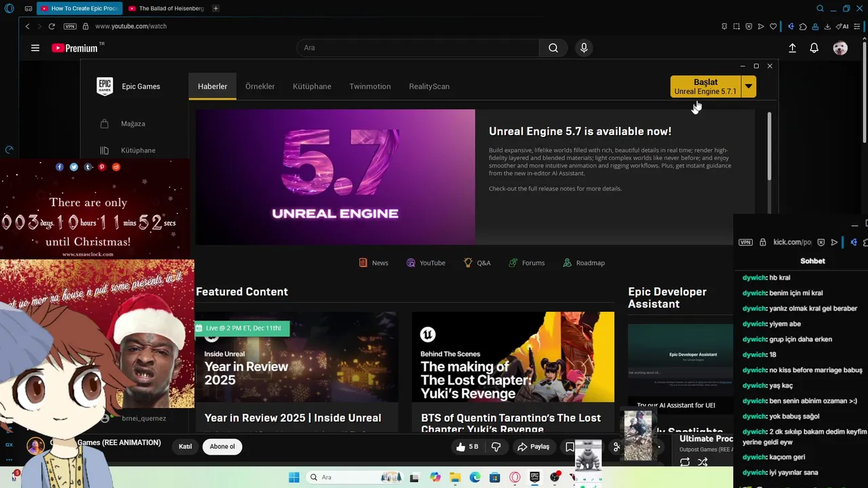
Task: Toggle playlist shuffle icon
Action: (x=703, y=462)
